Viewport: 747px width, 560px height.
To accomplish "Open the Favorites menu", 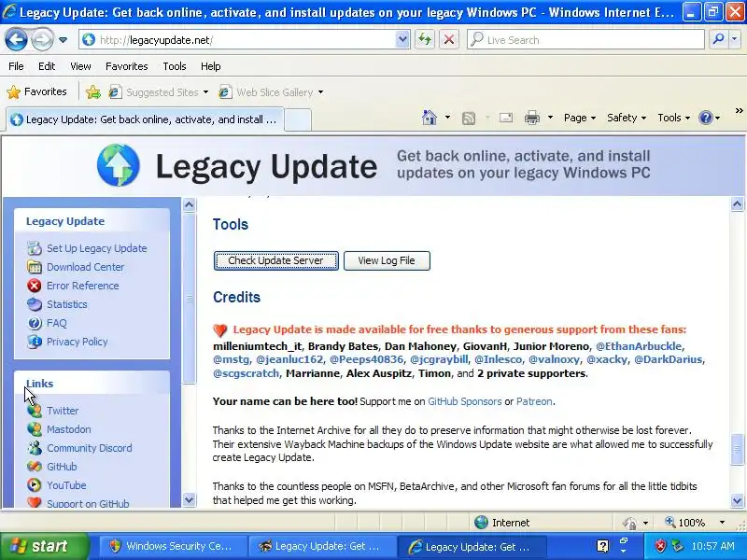I will [x=127, y=66].
